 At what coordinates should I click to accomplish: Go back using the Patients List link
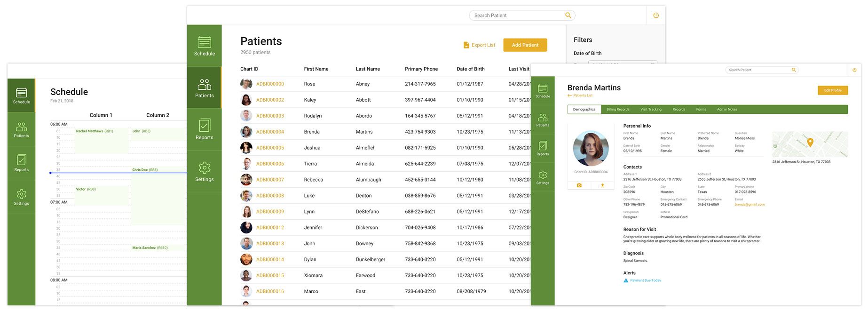click(582, 96)
